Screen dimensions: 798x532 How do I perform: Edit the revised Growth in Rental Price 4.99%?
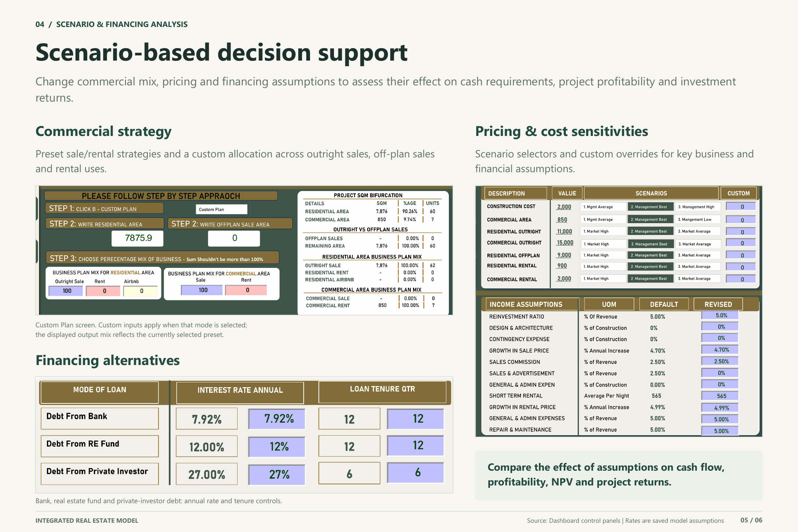point(720,407)
